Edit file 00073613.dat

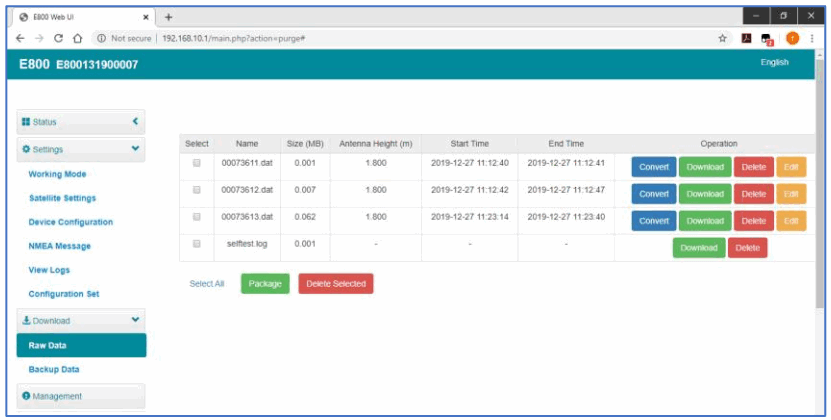pyautogui.click(x=791, y=221)
